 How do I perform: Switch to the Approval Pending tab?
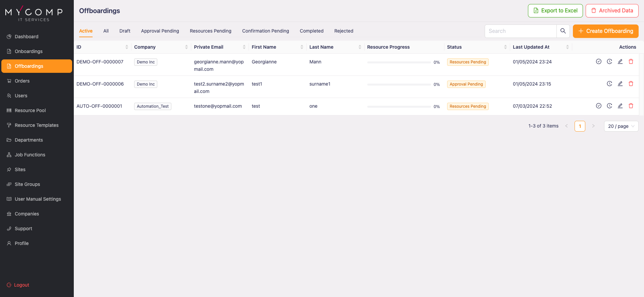click(160, 31)
